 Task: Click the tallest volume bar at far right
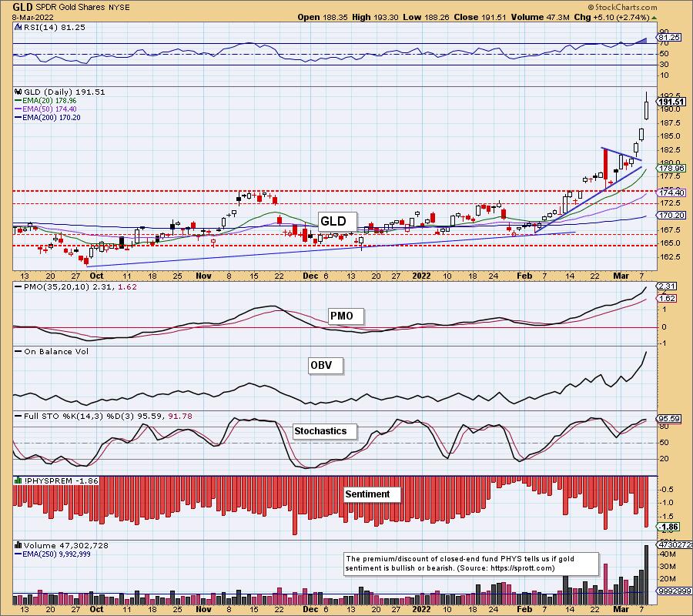[647, 574]
